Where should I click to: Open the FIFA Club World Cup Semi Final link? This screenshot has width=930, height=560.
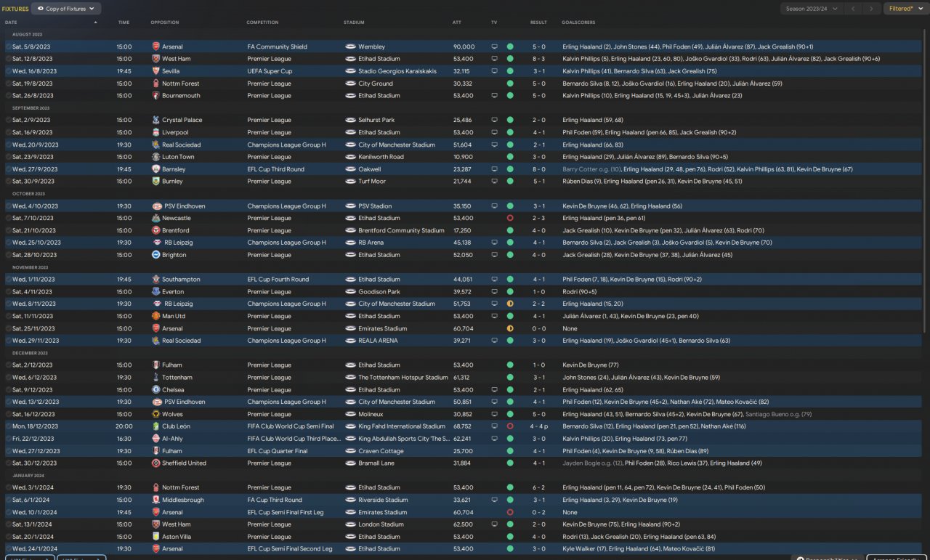(291, 426)
